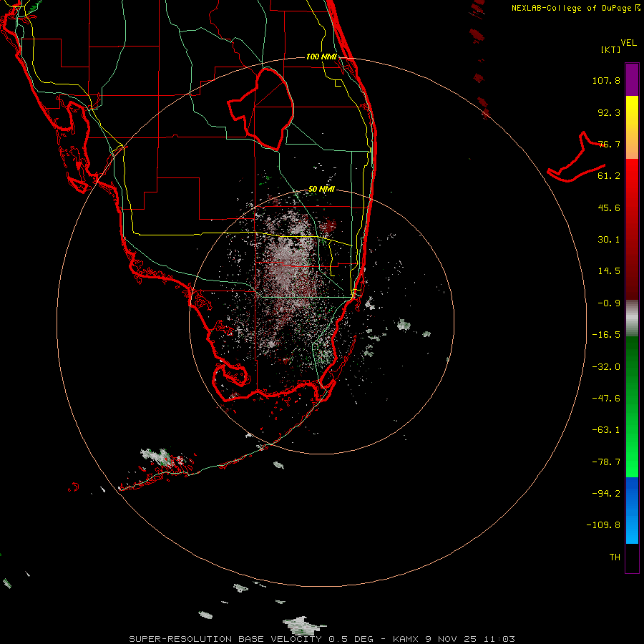Click the 61.2 velocity scale value
Viewport: 644px width, 644px height.
609,176
